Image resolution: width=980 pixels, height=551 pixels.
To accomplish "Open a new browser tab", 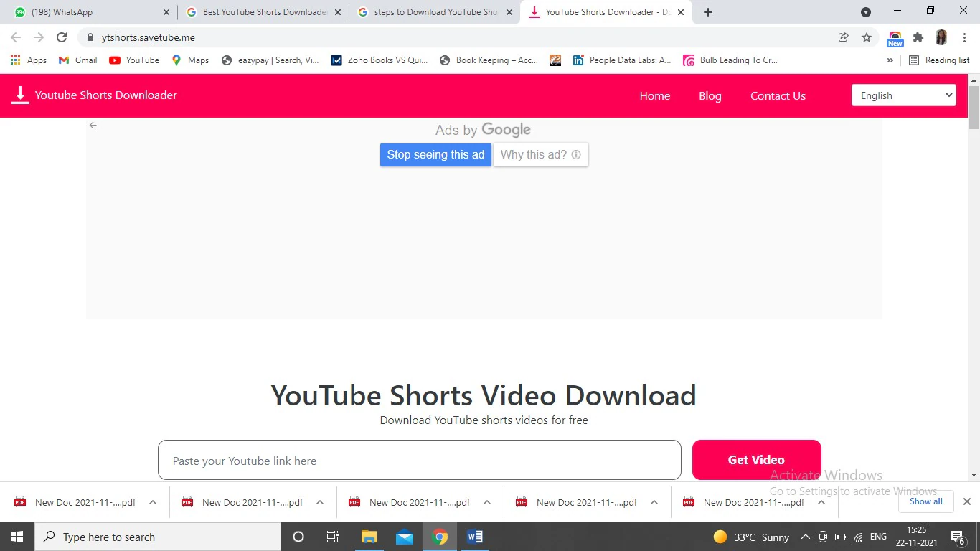I will 708,12.
